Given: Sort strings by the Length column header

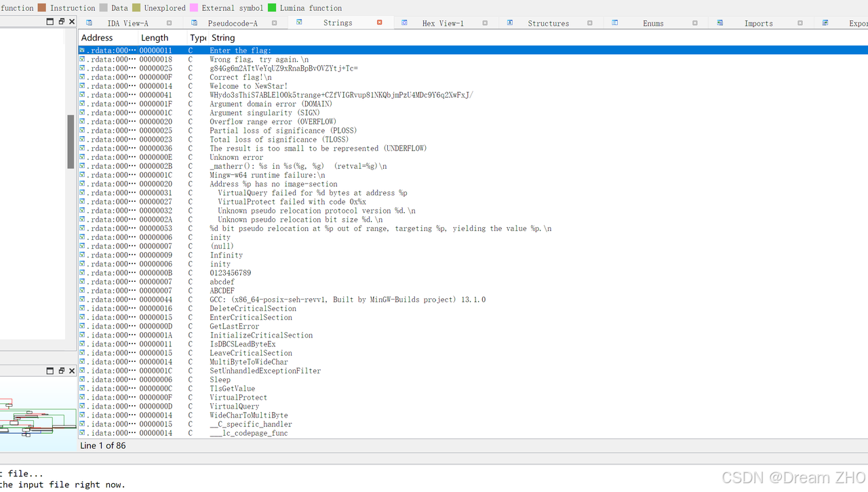Looking at the screenshot, I should click(x=157, y=38).
